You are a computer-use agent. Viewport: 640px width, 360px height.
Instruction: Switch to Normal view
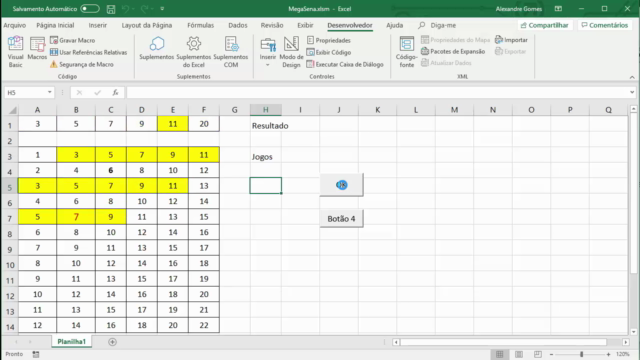click(x=500, y=354)
